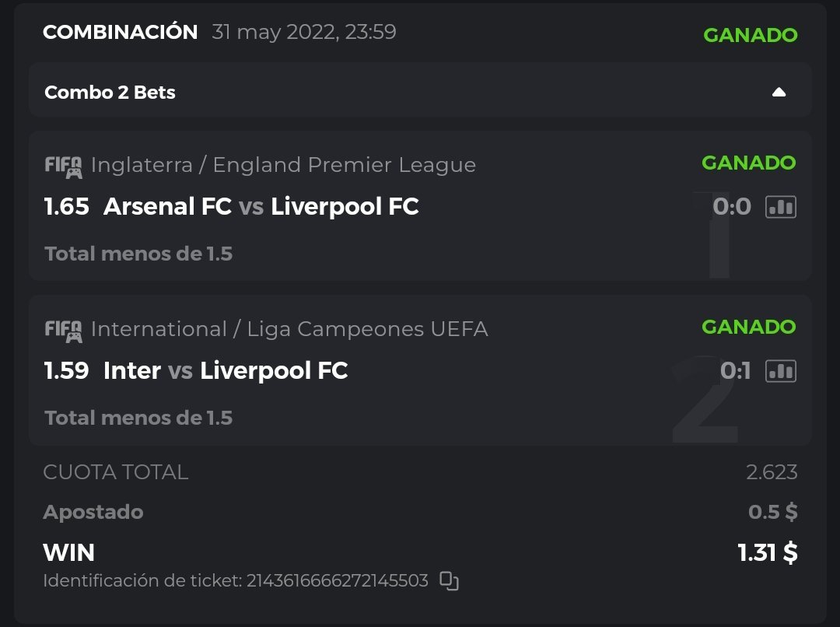840x627 pixels.
Task: Click the top GANADO status label
Action: [x=750, y=35]
